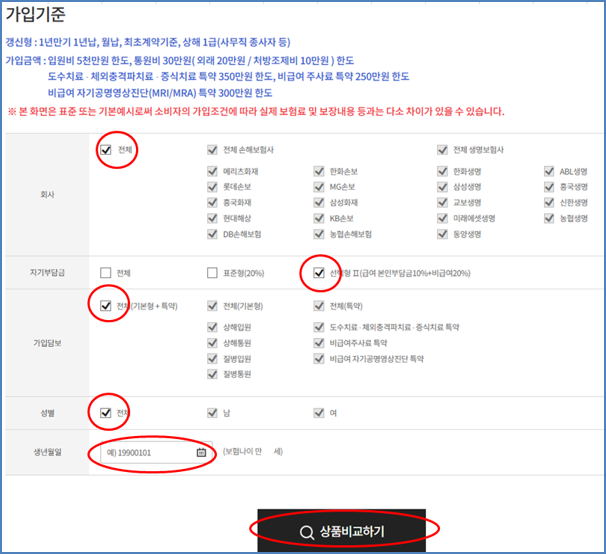This screenshot has height=554, width=606.
Task: Focus the 생년월일 birthdate input field
Action: pos(156,452)
